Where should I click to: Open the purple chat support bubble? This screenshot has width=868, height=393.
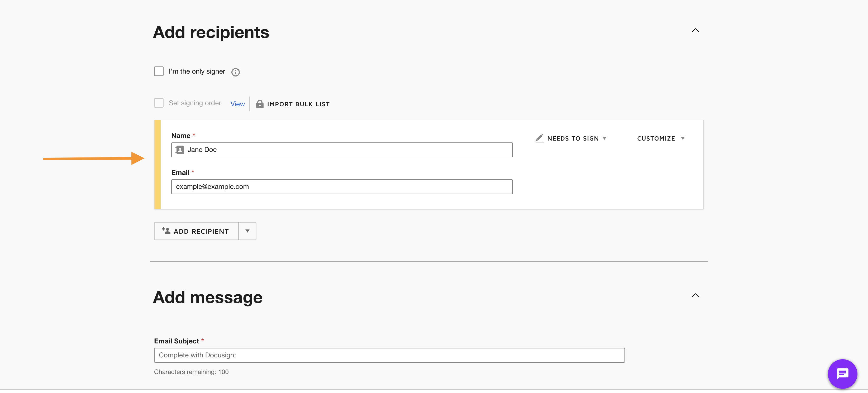842,373
